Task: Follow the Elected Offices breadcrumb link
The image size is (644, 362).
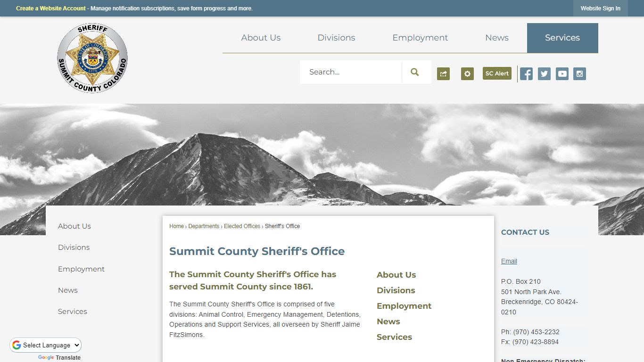Action: tap(242, 226)
